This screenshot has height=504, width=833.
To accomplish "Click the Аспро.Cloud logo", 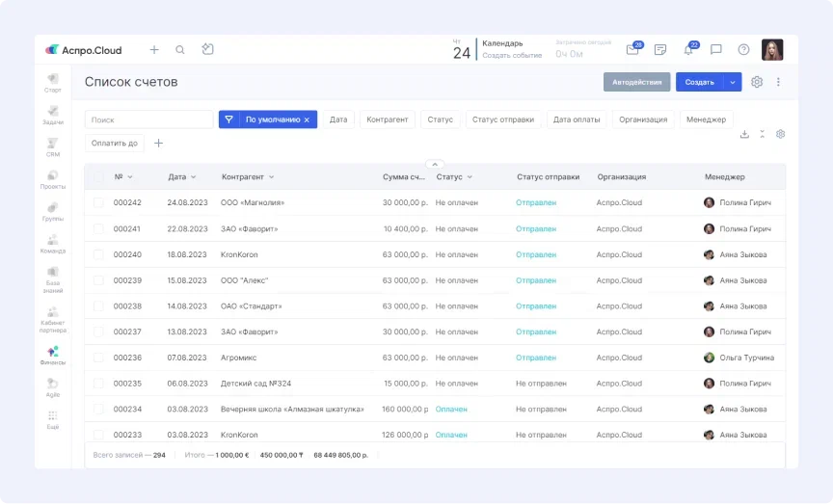I will click(84, 50).
